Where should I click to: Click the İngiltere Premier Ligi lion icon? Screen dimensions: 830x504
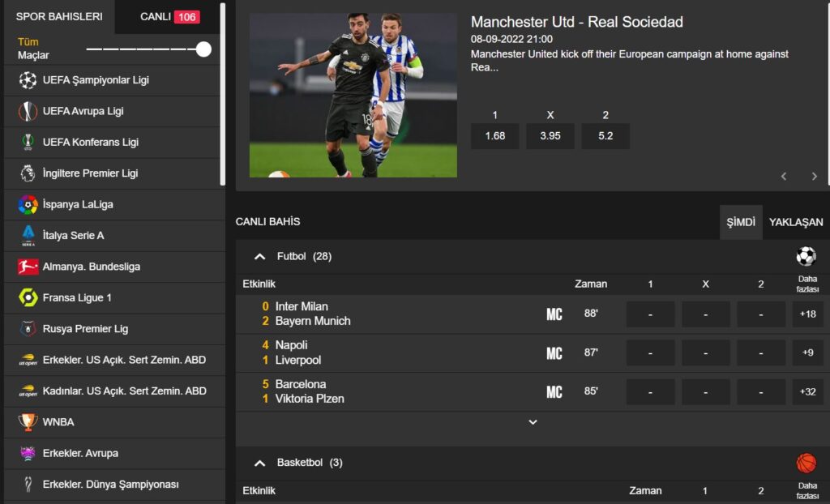click(28, 173)
